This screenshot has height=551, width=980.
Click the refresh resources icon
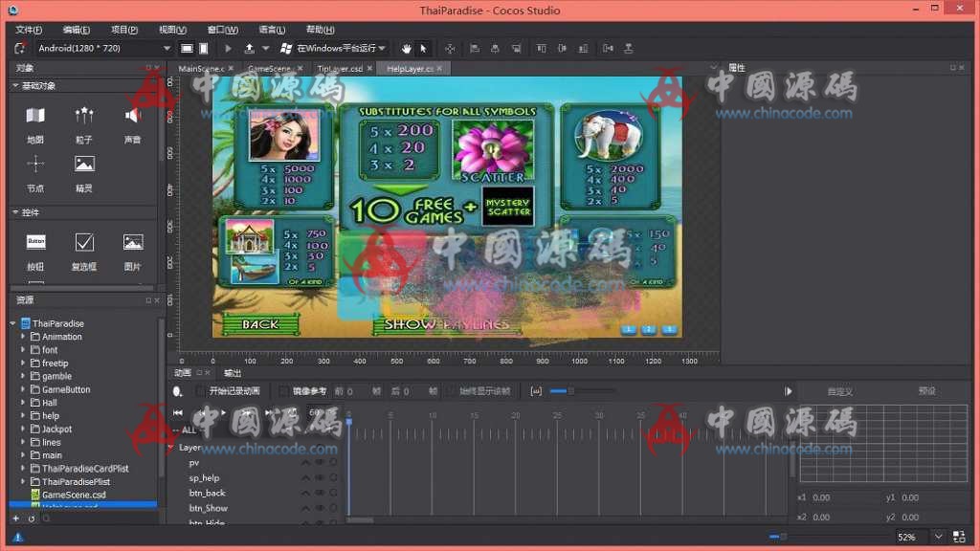pyautogui.click(x=32, y=518)
